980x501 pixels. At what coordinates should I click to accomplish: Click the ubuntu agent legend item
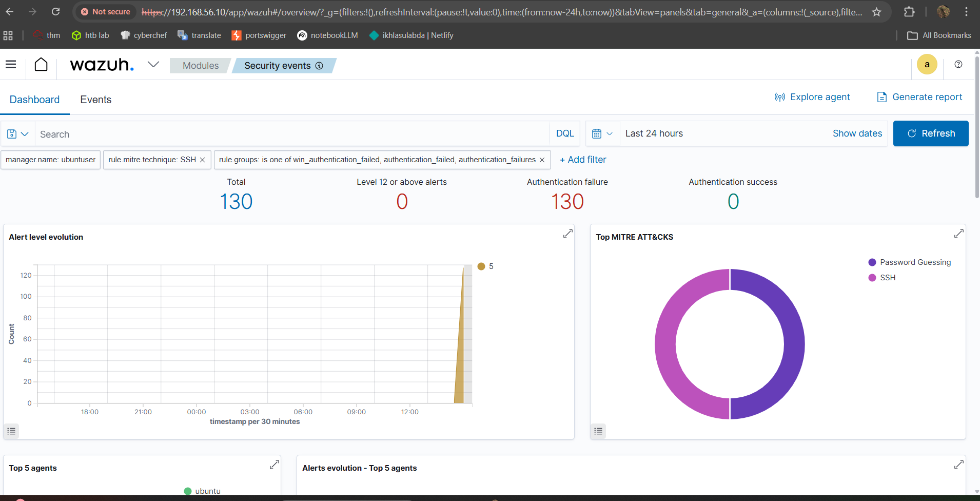point(203,491)
